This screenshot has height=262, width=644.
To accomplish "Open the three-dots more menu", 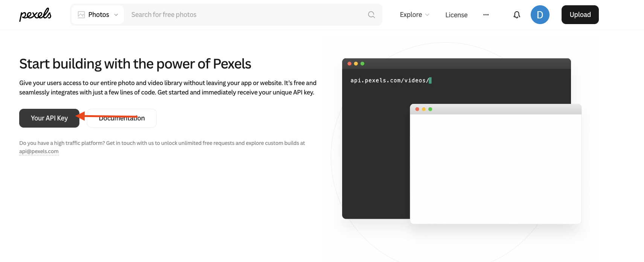I will point(486,15).
